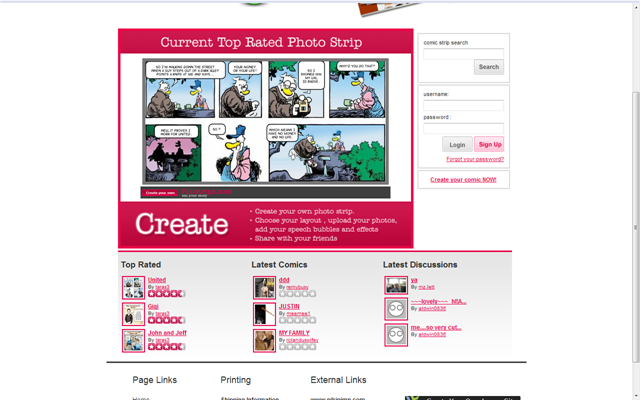Open Pikistrips.com link below comic strip

207,191
